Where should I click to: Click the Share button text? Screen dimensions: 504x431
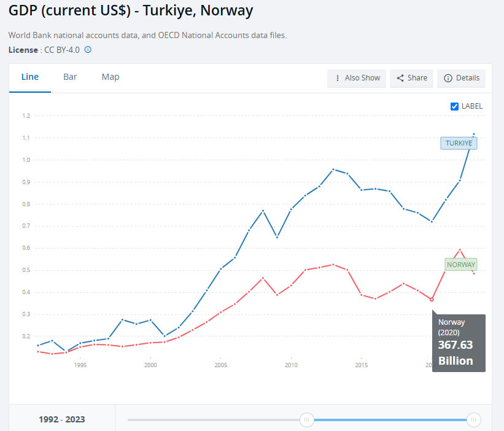pos(417,78)
